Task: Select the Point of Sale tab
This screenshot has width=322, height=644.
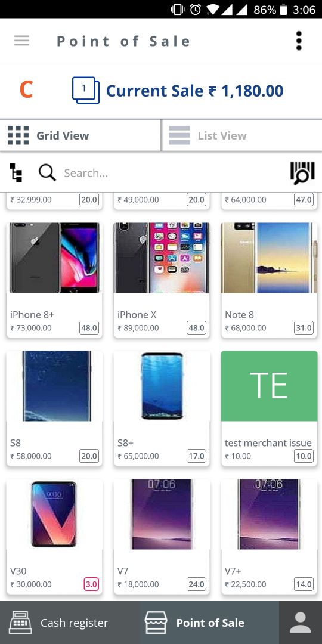Action: pyautogui.click(x=209, y=623)
